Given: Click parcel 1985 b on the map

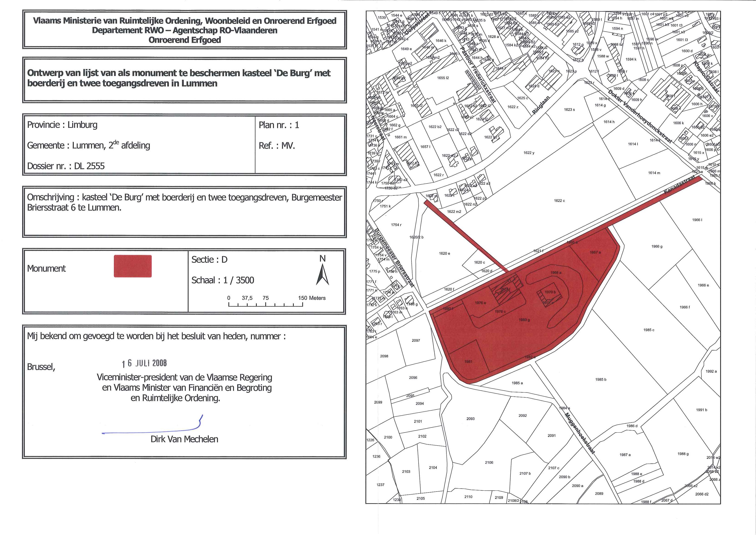Looking at the screenshot, I should point(601,380).
